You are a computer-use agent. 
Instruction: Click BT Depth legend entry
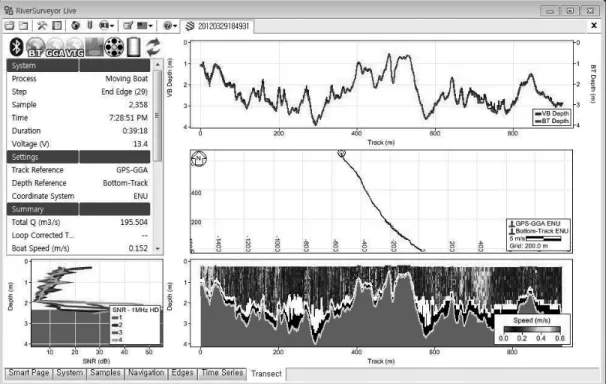pos(552,121)
